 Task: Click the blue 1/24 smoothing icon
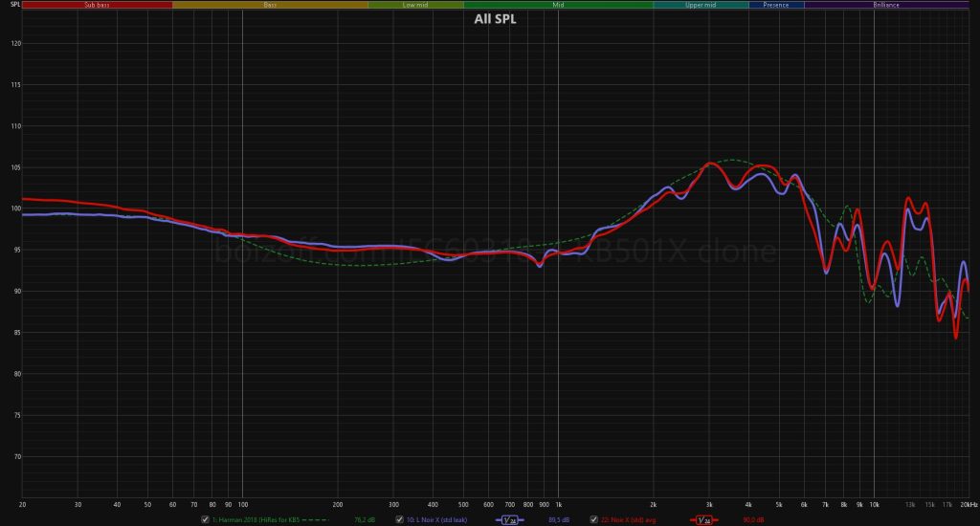510,519
